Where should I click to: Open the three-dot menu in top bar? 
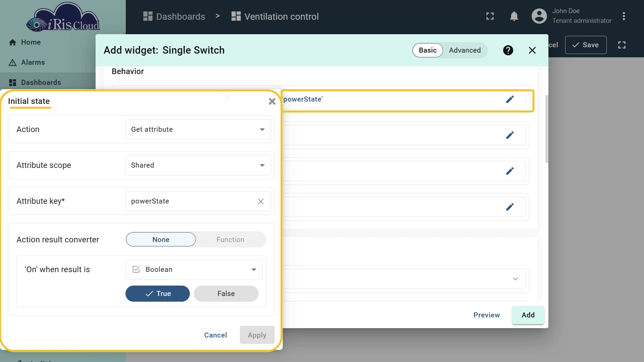624,16
